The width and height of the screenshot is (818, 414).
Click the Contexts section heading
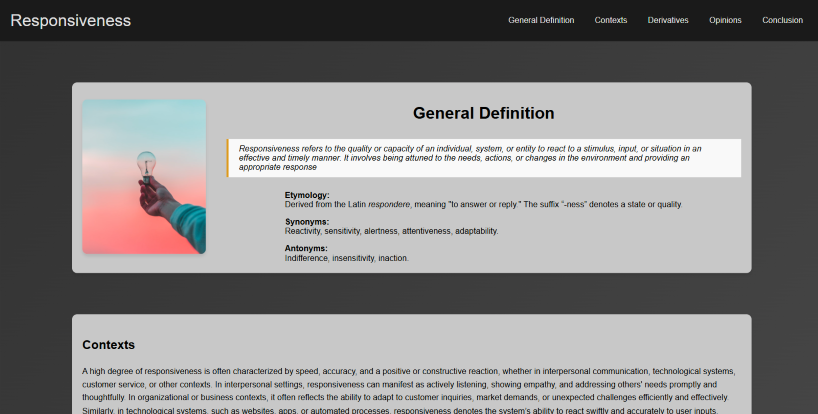(x=109, y=345)
